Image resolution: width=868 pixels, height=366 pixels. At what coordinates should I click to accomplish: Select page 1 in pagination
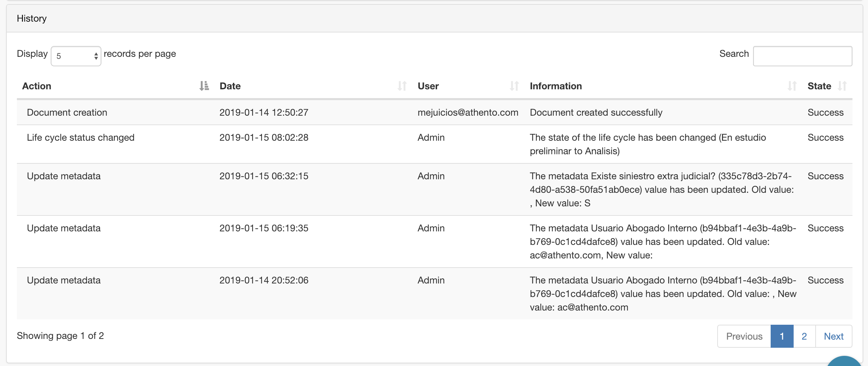tap(782, 336)
